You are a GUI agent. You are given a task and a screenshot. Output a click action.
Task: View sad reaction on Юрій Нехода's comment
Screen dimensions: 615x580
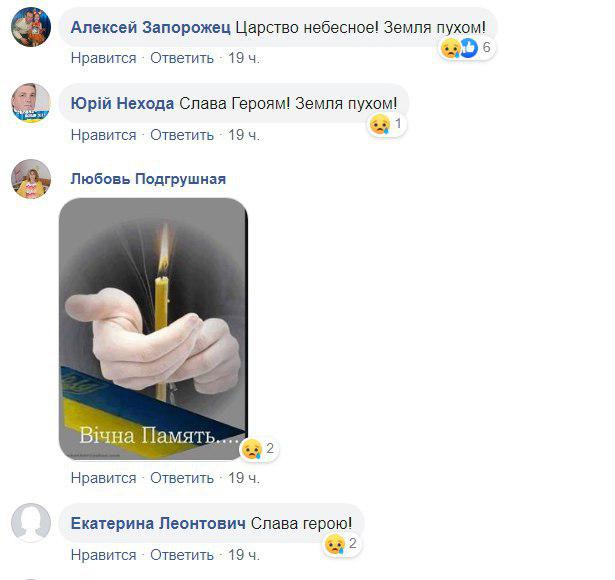386,124
